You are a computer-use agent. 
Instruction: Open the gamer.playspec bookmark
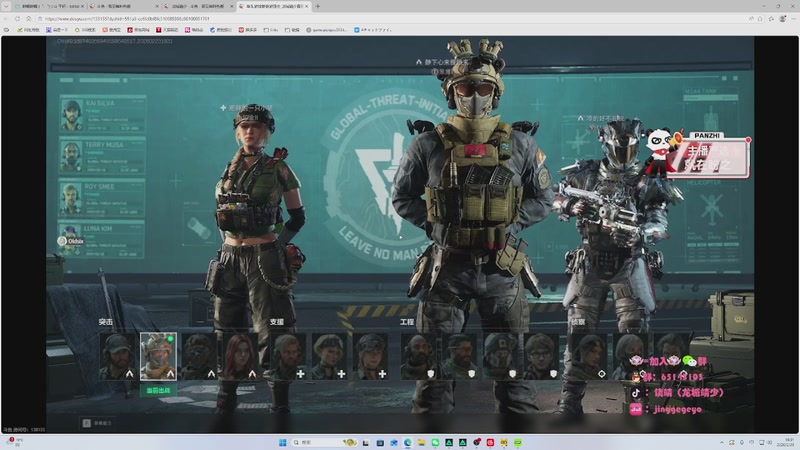coord(327,30)
